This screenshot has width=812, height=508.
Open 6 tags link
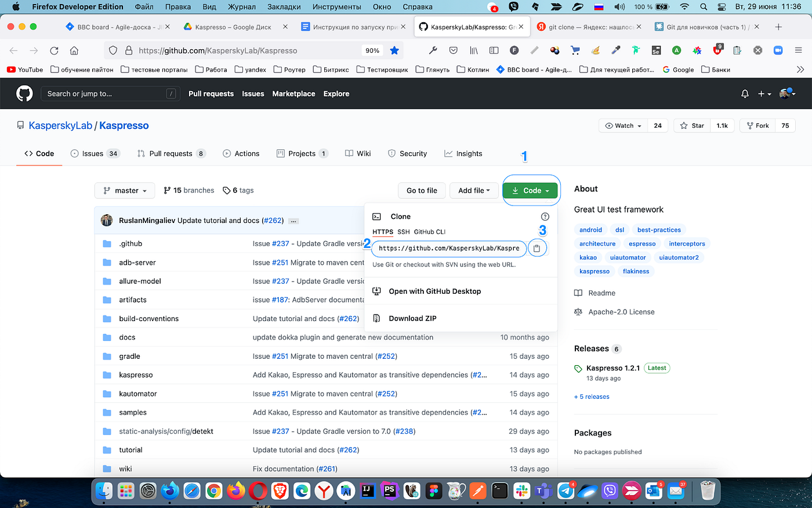[238, 190]
